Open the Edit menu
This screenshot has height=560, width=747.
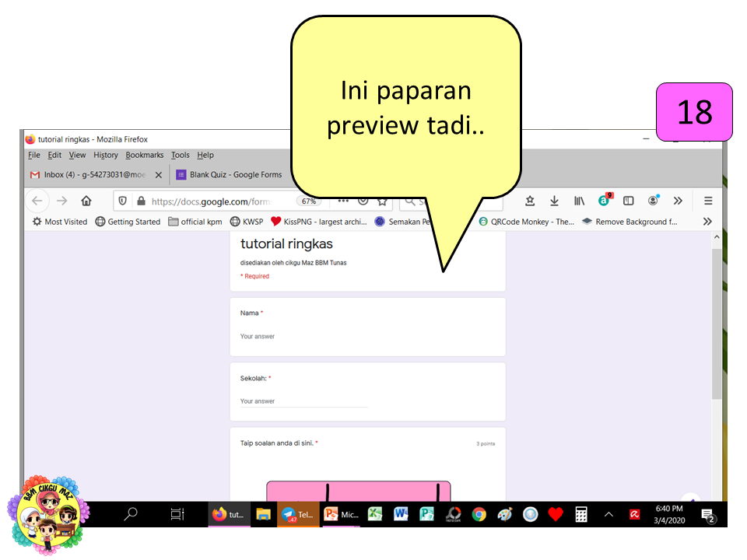point(54,155)
